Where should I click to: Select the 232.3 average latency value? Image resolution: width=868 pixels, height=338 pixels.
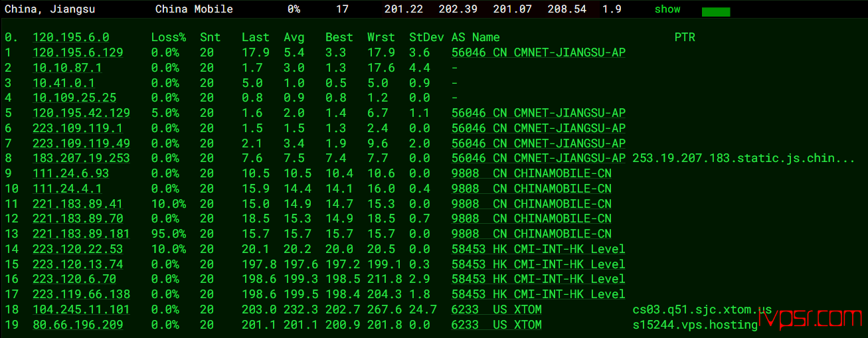pyautogui.click(x=301, y=309)
